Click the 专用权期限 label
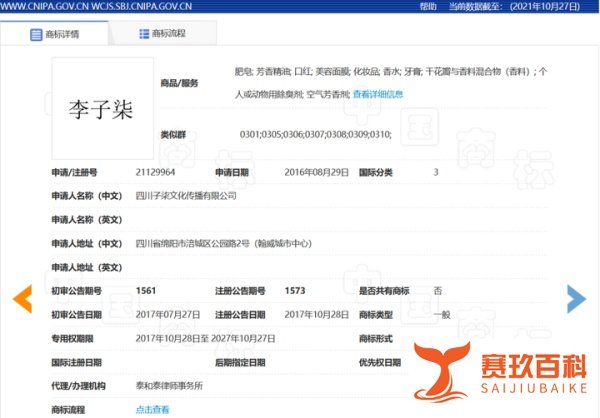This screenshot has height=418, width=600. pos(72,338)
